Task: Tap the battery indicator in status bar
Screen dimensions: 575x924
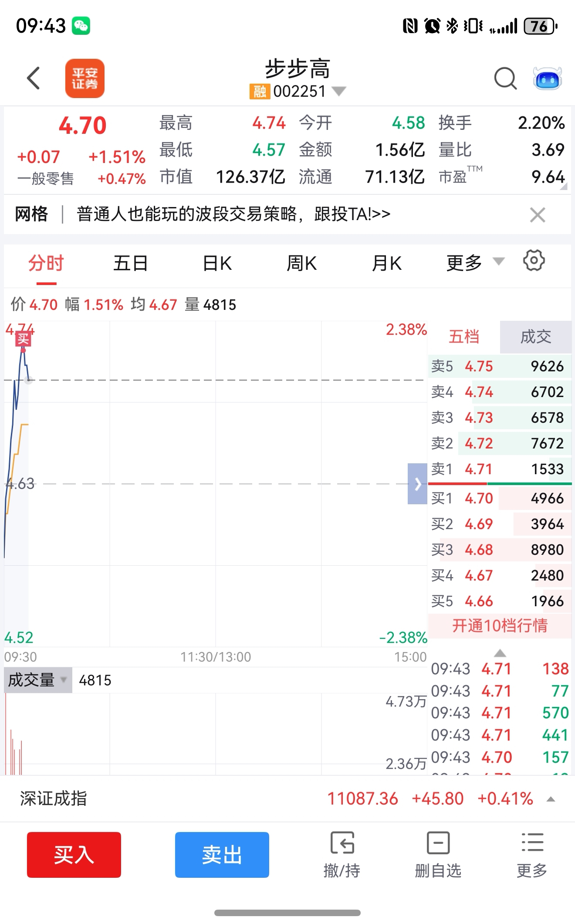Action: tap(541, 26)
